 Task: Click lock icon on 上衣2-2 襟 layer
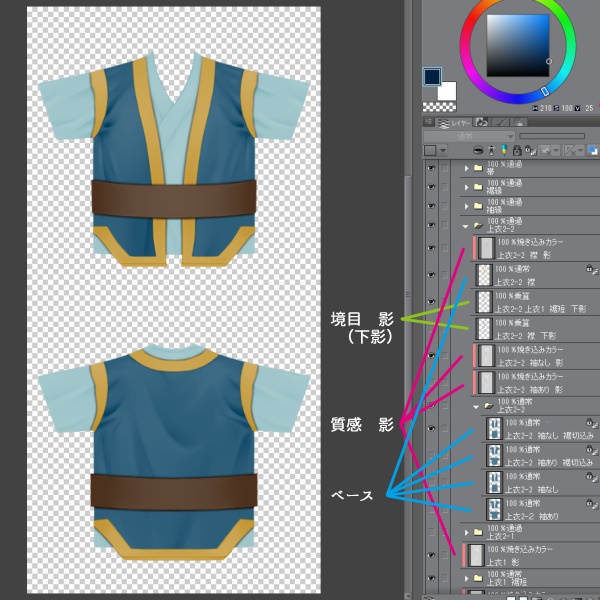tap(592, 269)
